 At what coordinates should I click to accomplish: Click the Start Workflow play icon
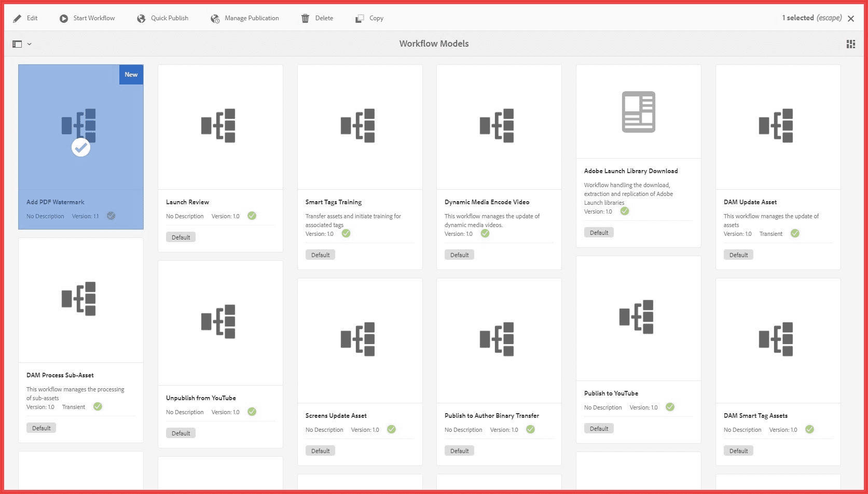tap(64, 19)
